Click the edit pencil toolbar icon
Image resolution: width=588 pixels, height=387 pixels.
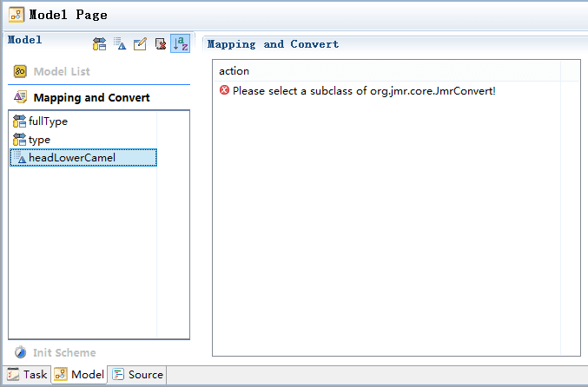pos(140,44)
